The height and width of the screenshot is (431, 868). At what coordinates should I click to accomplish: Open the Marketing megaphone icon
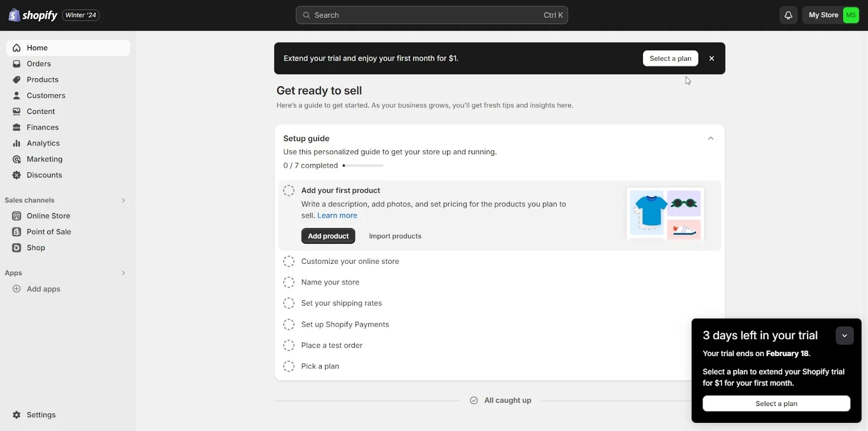16,159
